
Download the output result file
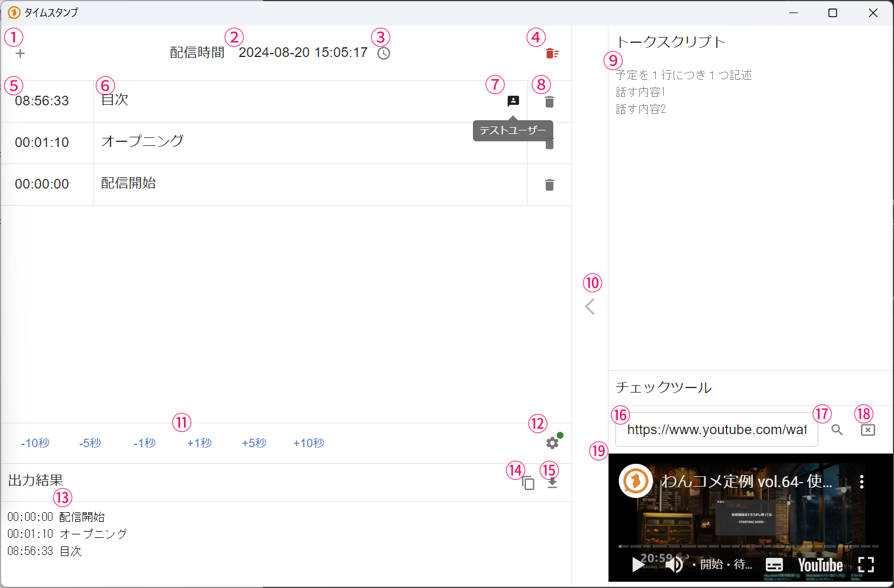[552, 483]
